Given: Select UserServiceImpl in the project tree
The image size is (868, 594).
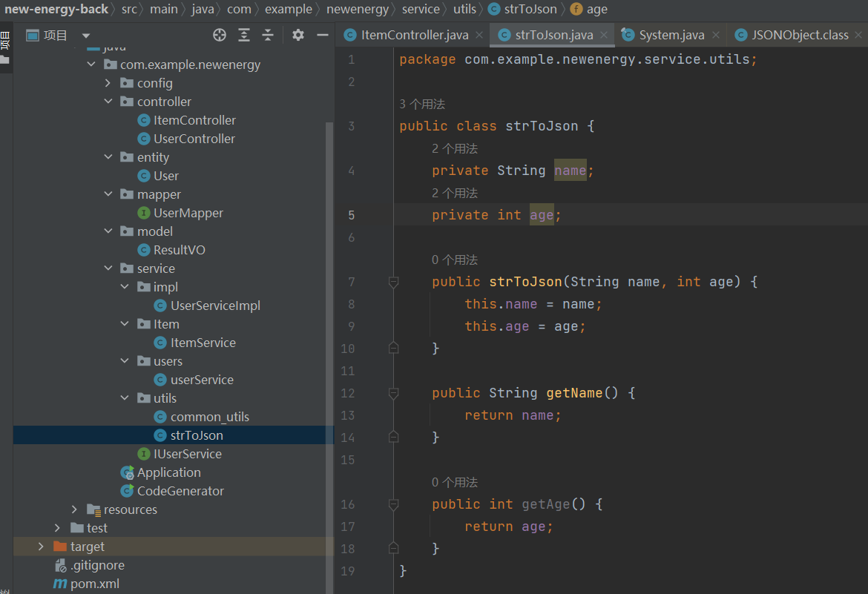Looking at the screenshot, I should [x=215, y=306].
